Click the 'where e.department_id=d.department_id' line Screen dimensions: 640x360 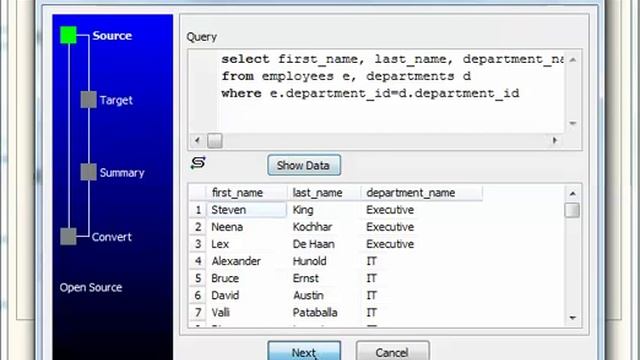pyautogui.click(x=370, y=93)
